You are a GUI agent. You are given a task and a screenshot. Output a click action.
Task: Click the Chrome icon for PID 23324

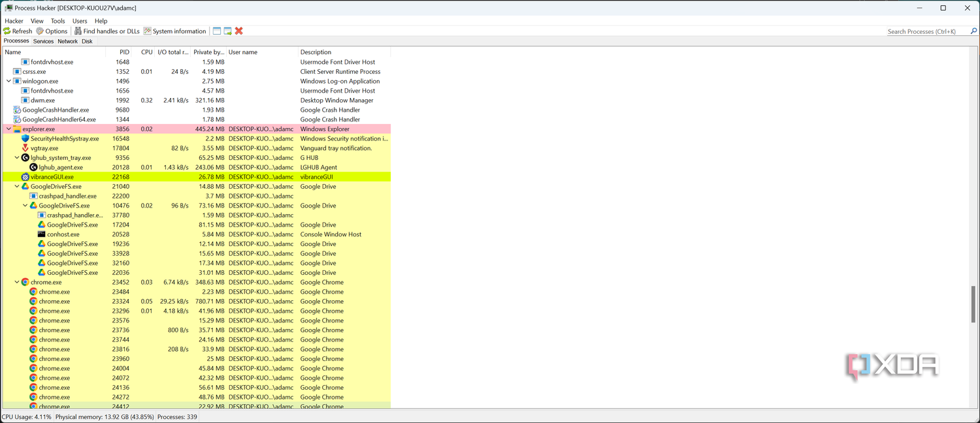coord(33,302)
